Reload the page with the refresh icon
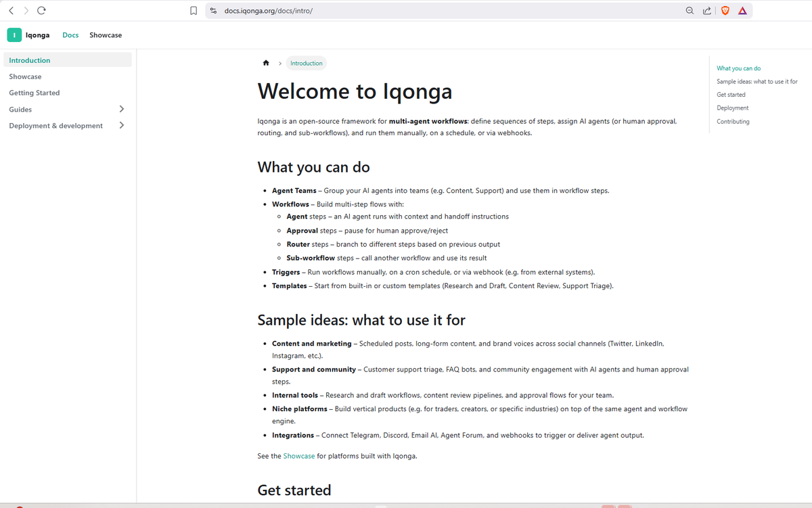The image size is (812, 508). tap(41, 10)
